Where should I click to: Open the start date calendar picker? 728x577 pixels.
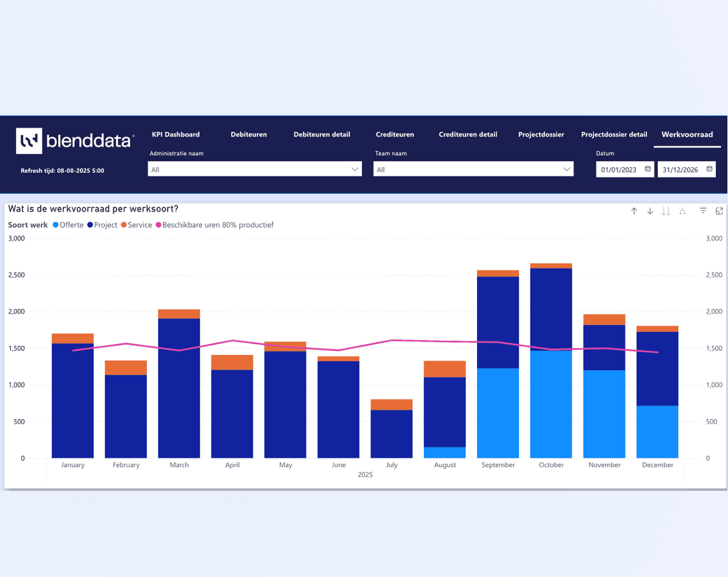648,169
